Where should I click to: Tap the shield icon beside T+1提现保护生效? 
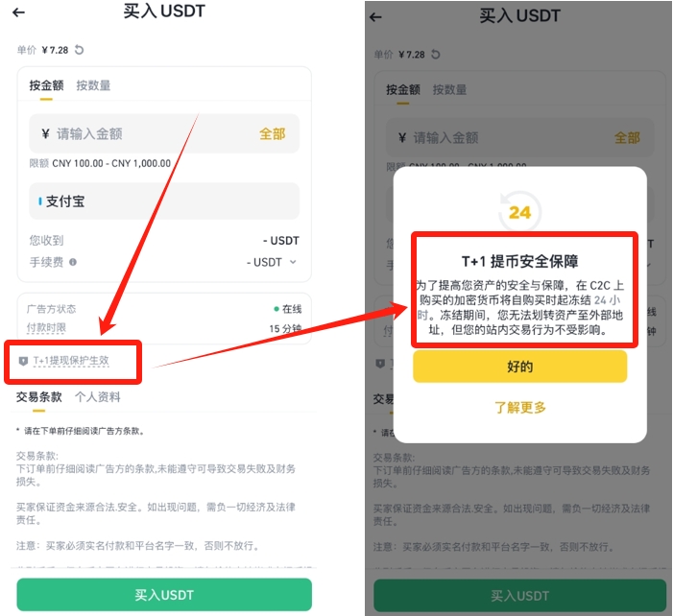click(24, 361)
